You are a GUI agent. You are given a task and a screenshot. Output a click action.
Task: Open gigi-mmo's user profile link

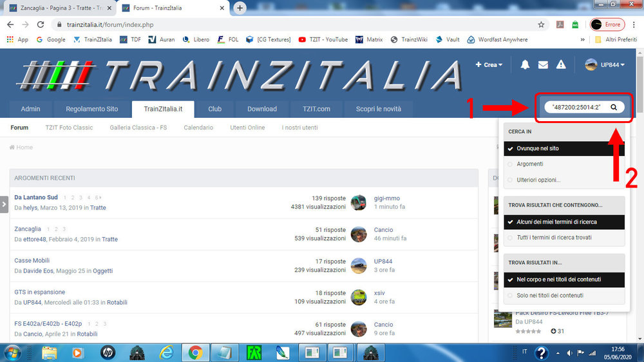click(x=387, y=198)
